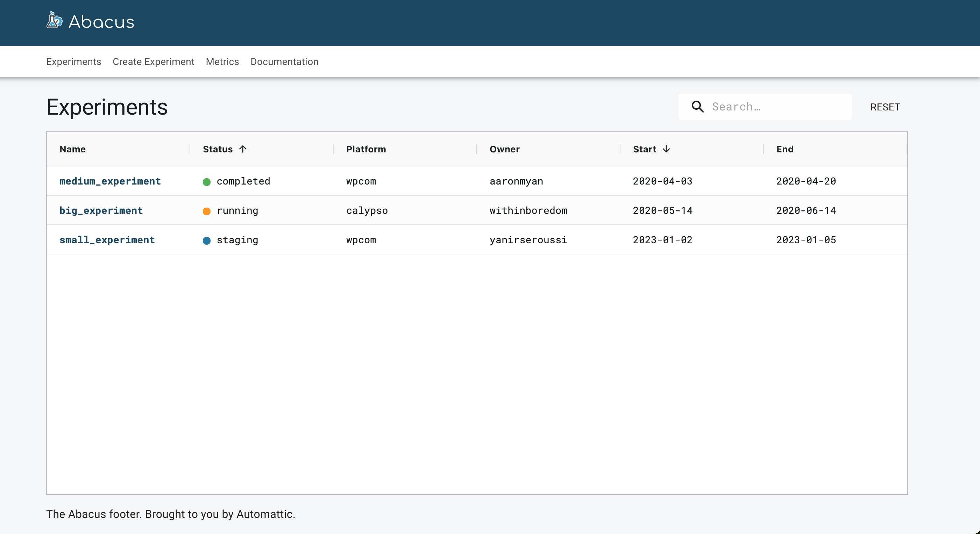Focus the Search input field
Screen dimensions: 980x534
tap(765, 107)
